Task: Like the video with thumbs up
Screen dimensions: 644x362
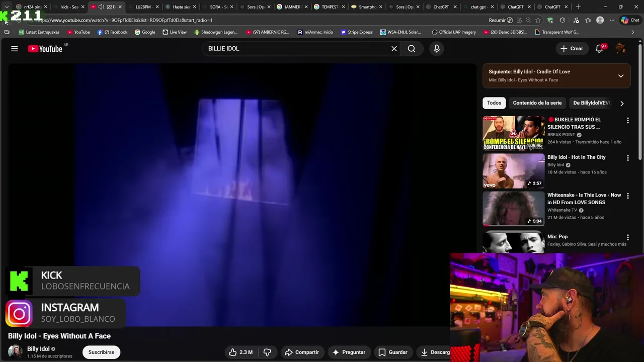Action: [241, 352]
